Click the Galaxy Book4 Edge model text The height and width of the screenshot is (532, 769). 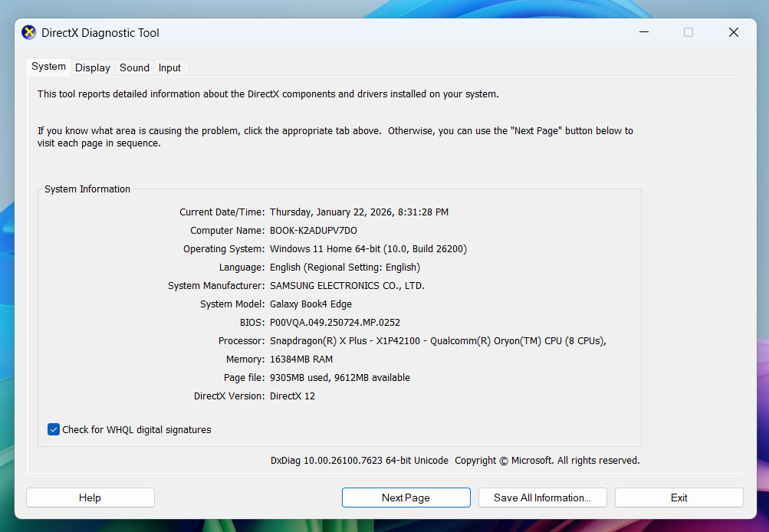[x=311, y=304]
